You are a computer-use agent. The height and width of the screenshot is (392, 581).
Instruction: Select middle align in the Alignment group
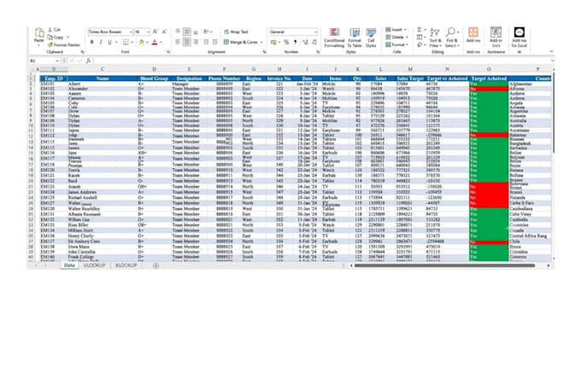click(187, 32)
